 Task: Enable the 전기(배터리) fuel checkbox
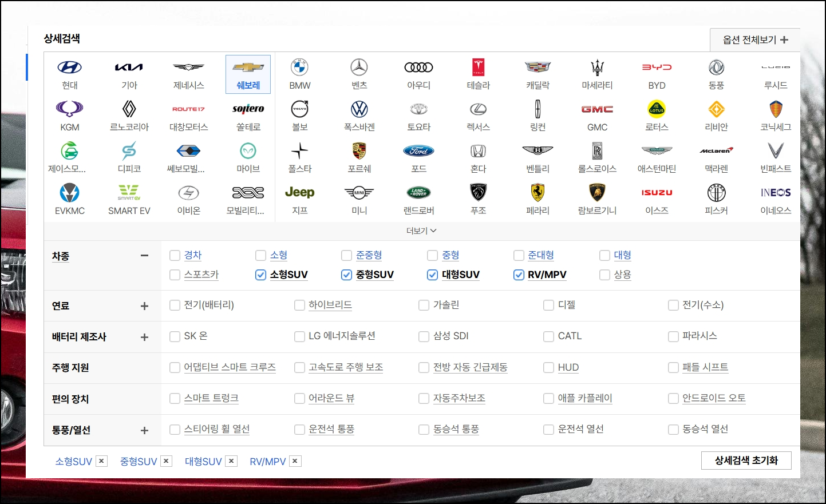(175, 305)
